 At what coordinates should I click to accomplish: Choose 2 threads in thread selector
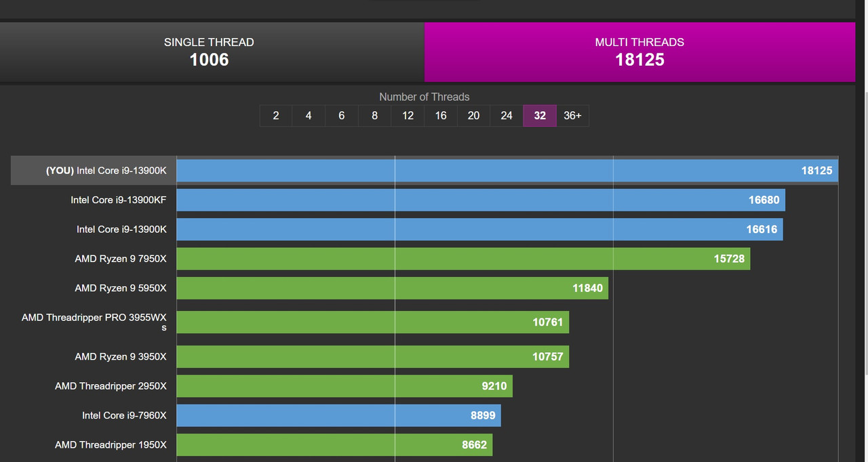point(276,116)
